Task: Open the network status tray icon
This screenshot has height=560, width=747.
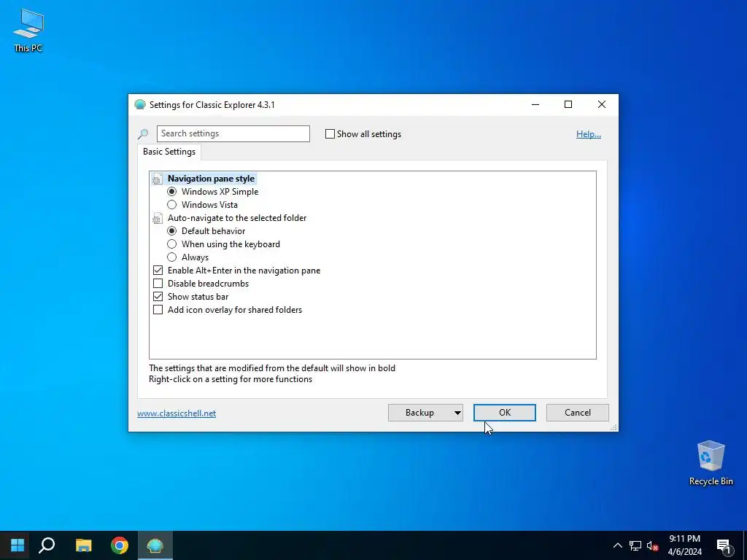Action: point(635,545)
